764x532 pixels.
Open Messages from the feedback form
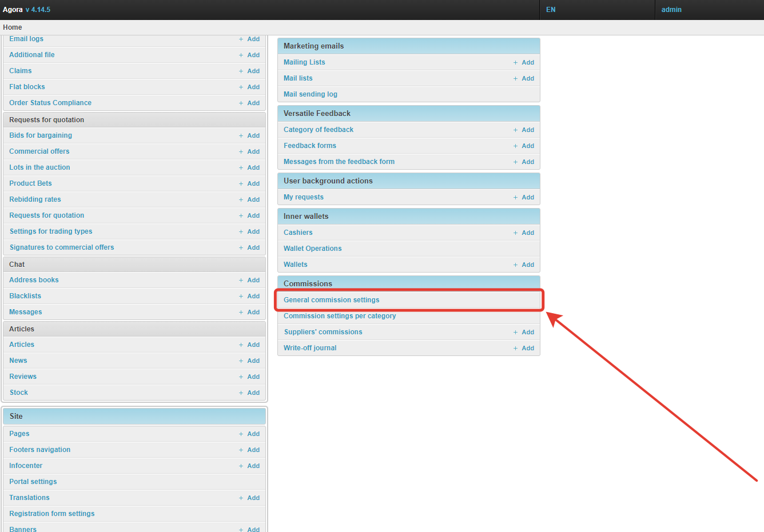(x=339, y=162)
